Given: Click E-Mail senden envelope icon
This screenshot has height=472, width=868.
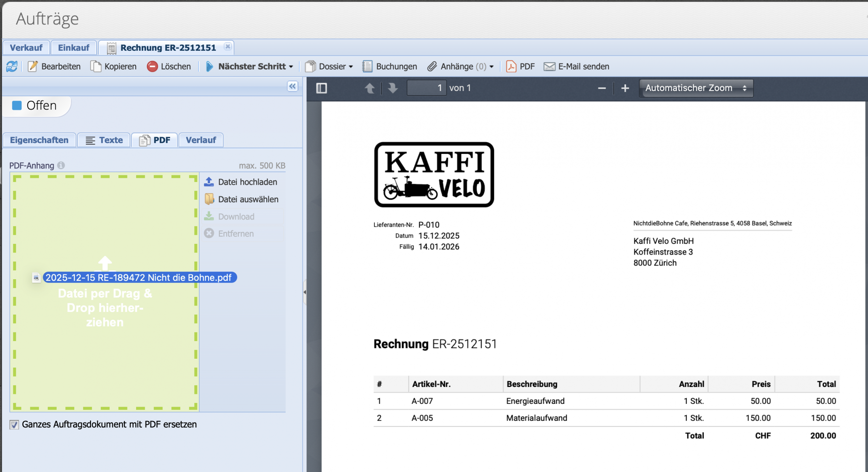Looking at the screenshot, I should click(549, 66).
